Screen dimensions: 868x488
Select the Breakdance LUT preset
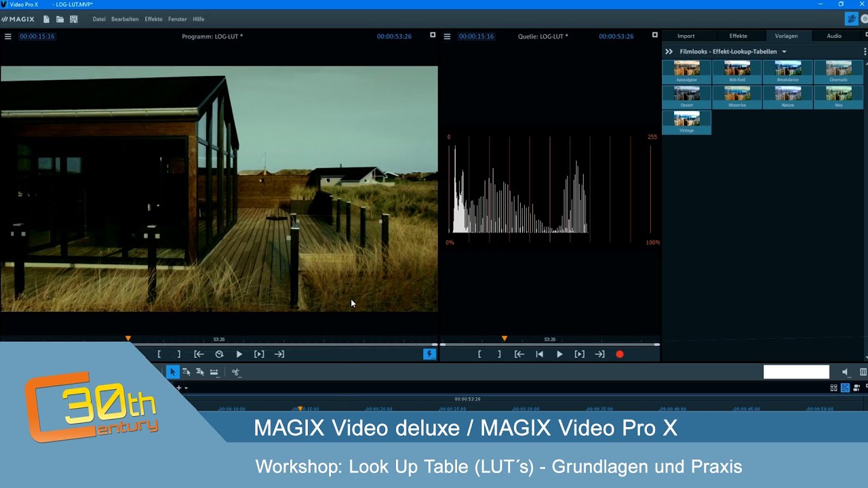click(788, 72)
